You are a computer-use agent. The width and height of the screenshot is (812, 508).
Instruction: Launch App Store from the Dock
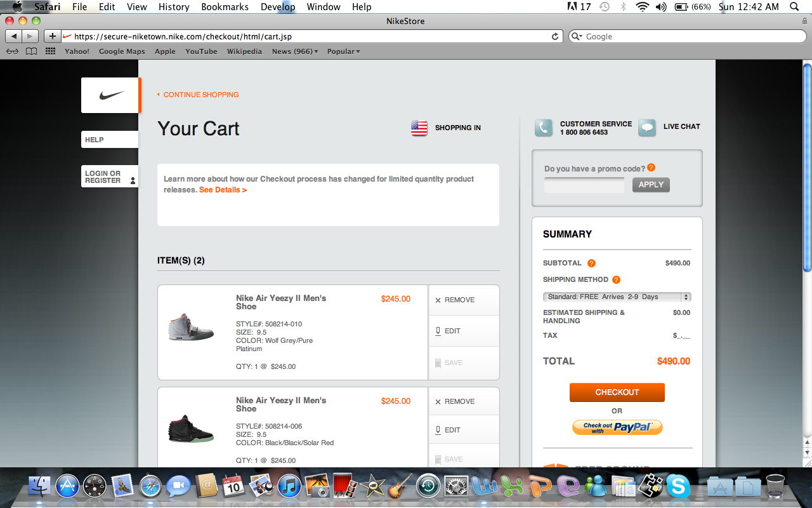(x=67, y=486)
